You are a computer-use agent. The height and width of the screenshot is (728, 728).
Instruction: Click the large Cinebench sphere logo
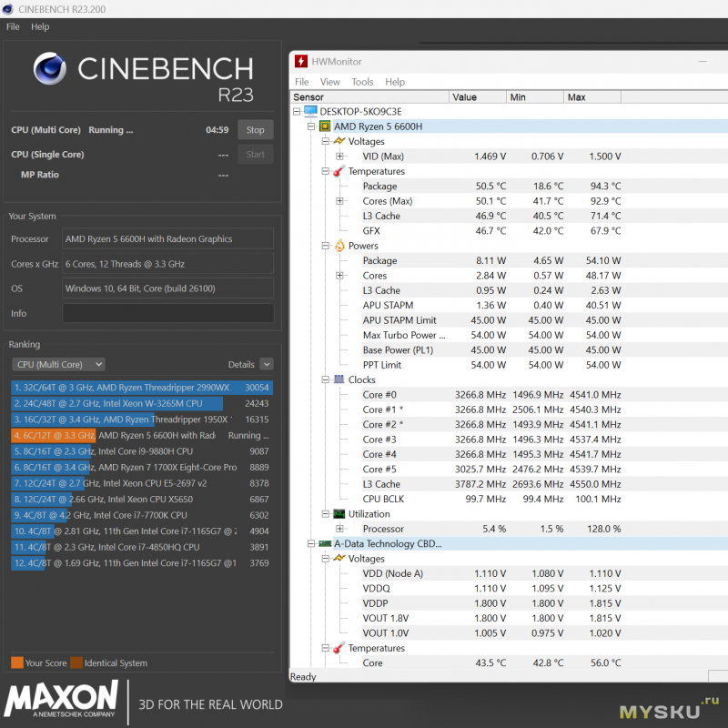[50, 68]
